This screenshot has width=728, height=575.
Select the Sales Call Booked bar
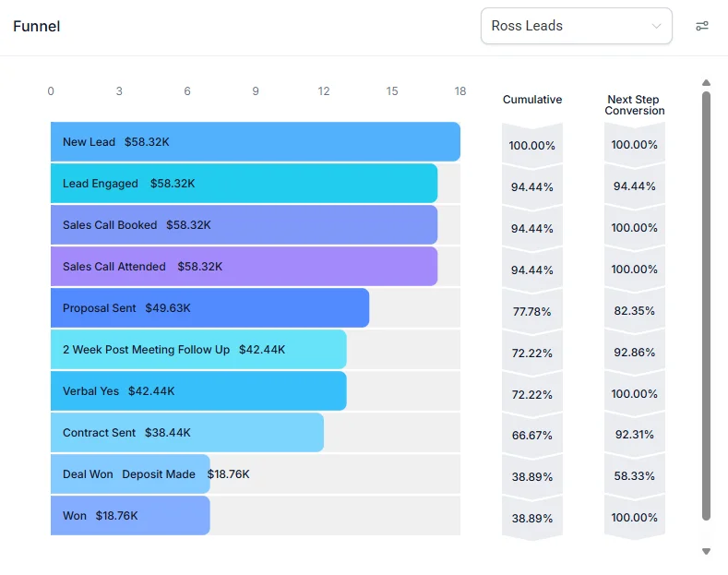pyautogui.click(x=244, y=225)
